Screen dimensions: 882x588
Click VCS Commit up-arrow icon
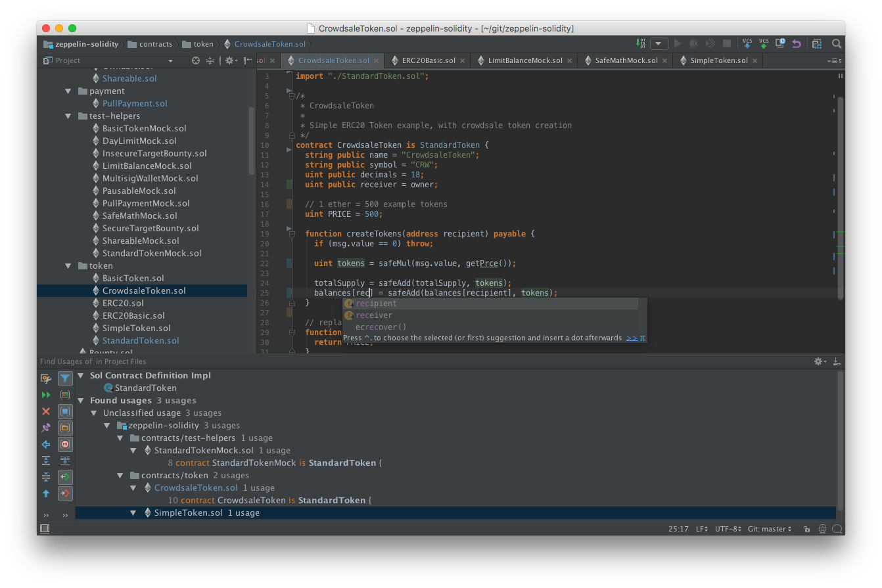coord(764,43)
